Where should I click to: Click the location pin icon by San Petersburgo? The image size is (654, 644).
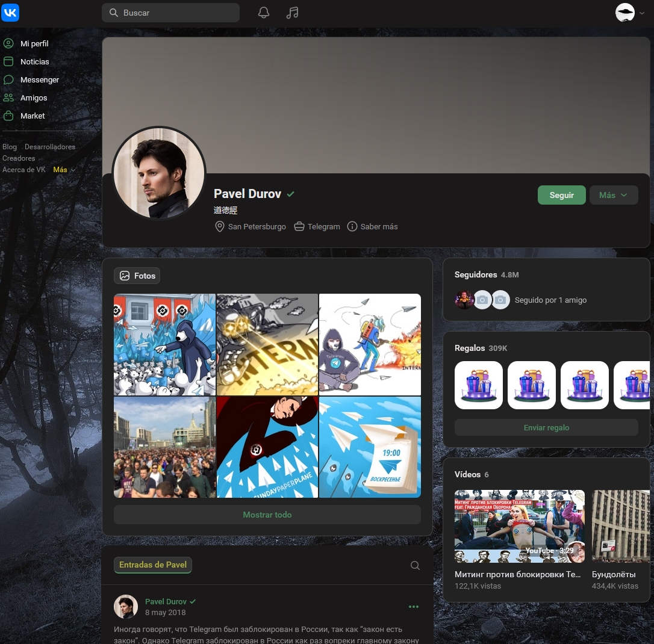[219, 227]
